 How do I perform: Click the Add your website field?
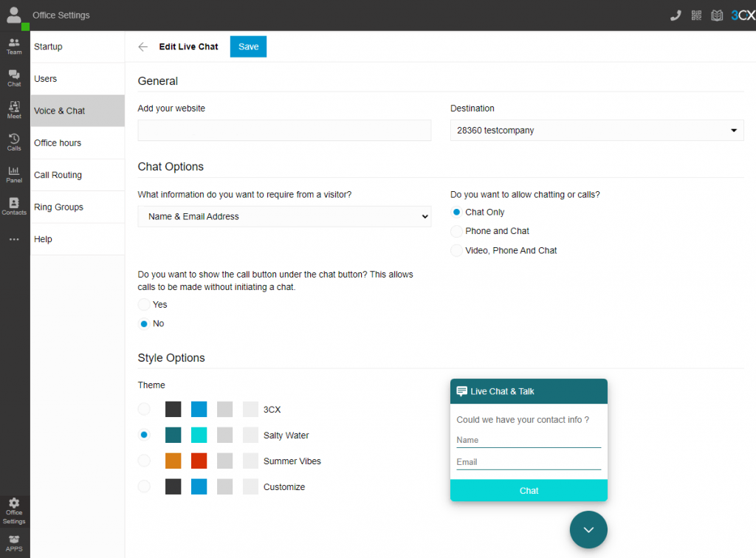[284, 130]
